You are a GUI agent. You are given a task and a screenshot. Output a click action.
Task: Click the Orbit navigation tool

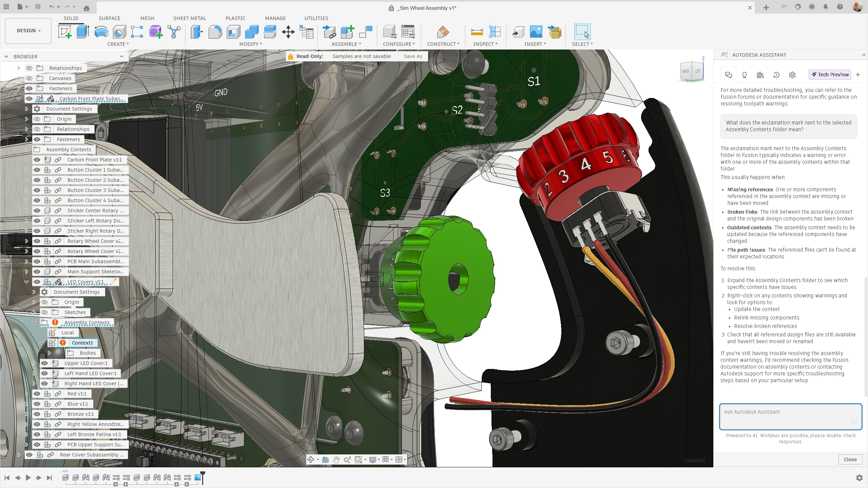[311, 460]
